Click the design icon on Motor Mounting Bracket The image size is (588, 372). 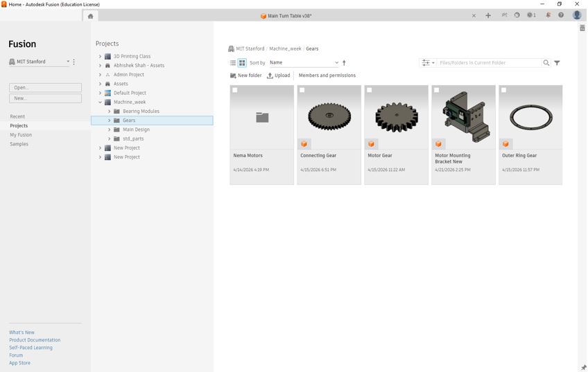(x=438, y=144)
